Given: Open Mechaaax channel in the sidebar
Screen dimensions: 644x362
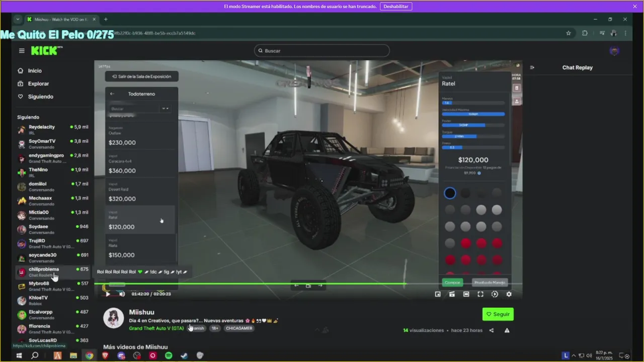Looking at the screenshot, I should click(x=52, y=201).
